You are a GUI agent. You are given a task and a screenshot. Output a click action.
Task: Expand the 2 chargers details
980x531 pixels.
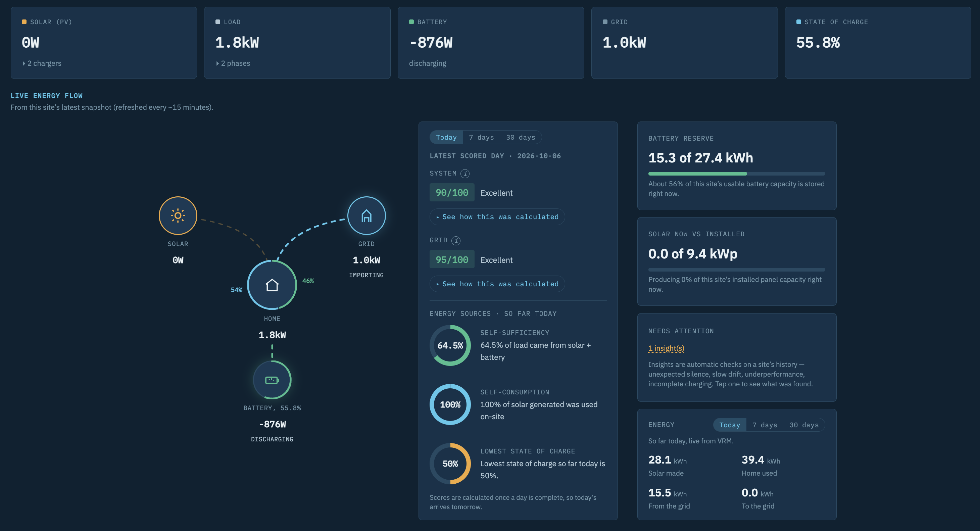42,63
